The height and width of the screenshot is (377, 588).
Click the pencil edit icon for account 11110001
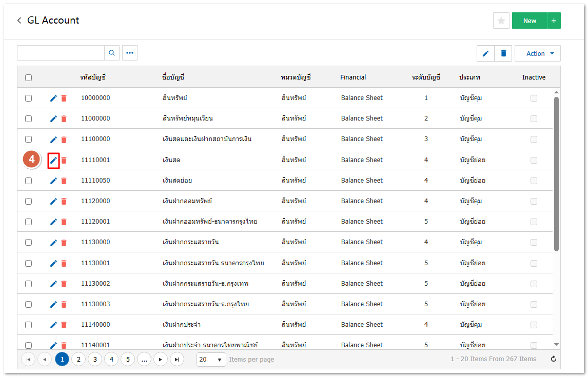click(x=53, y=160)
